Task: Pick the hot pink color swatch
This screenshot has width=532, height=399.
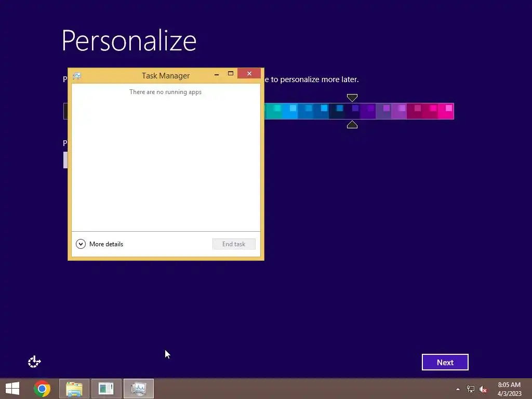Action: coord(446,111)
